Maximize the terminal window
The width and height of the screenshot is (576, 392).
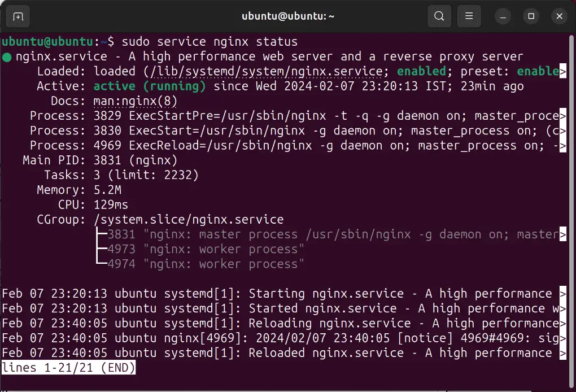(x=531, y=16)
